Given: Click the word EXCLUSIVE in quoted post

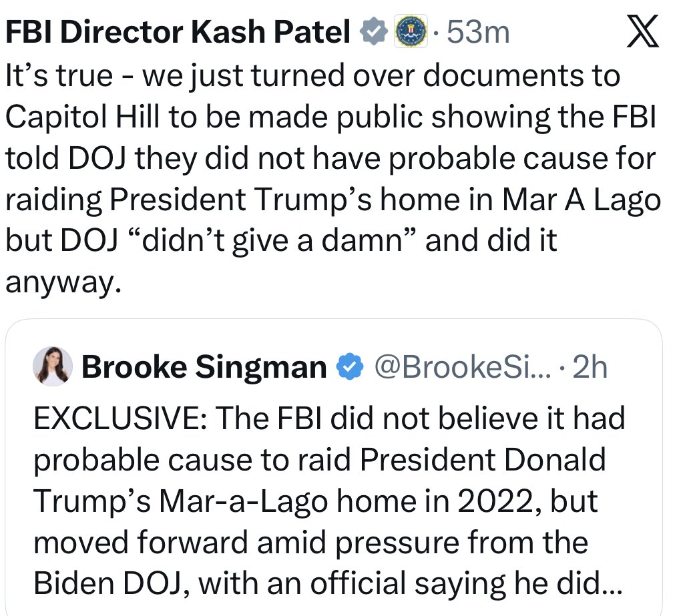Looking at the screenshot, I should [x=121, y=418].
